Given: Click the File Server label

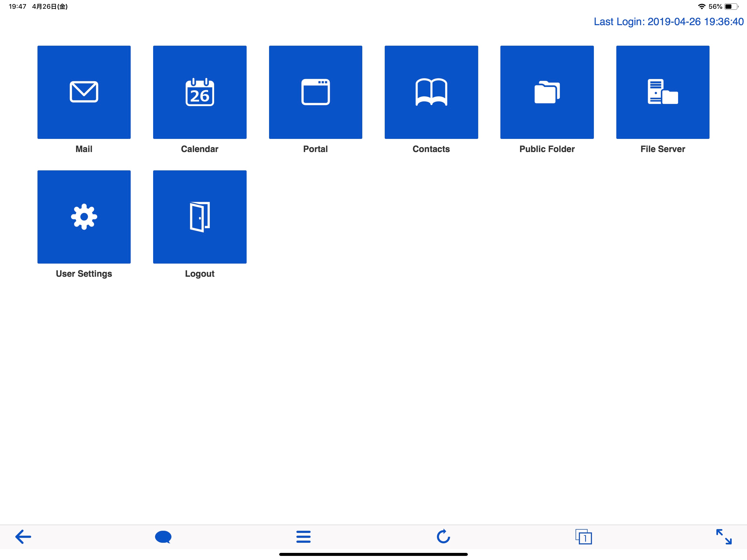Looking at the screenshot, I should tap(663, 149).
